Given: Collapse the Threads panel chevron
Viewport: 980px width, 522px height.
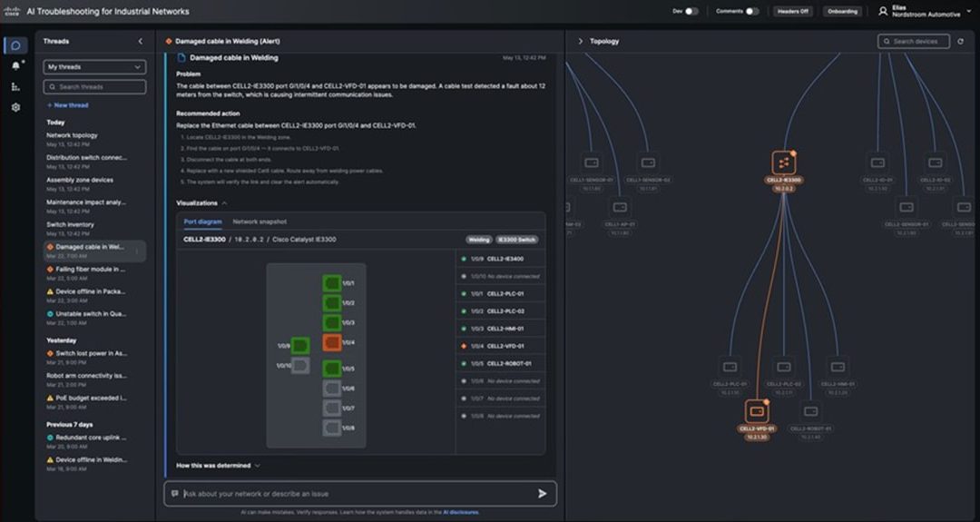Looking at the screenshot, I should [x=140, y=41].
